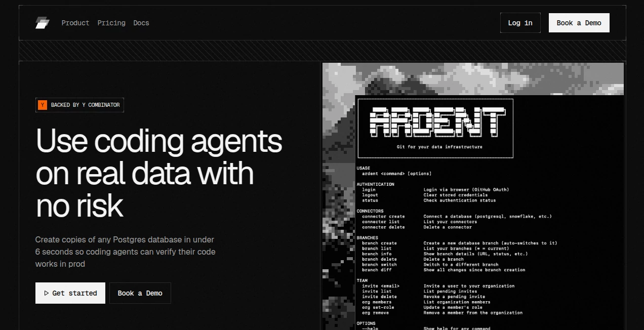Click the CONNECTORS heading in terminal
Viewport: 644px width, 330px height.
(370, 211)
